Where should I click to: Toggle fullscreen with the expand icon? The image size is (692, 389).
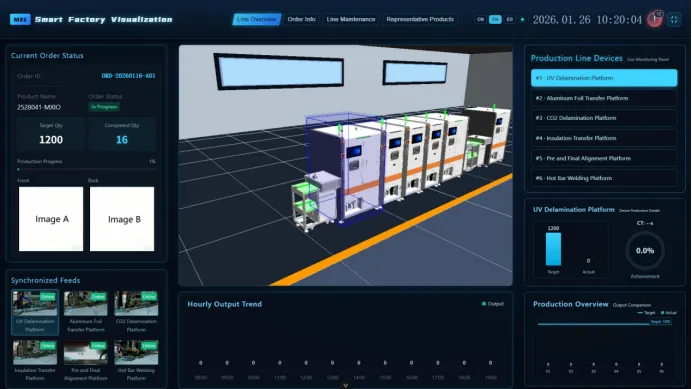(x=674, y=19)
